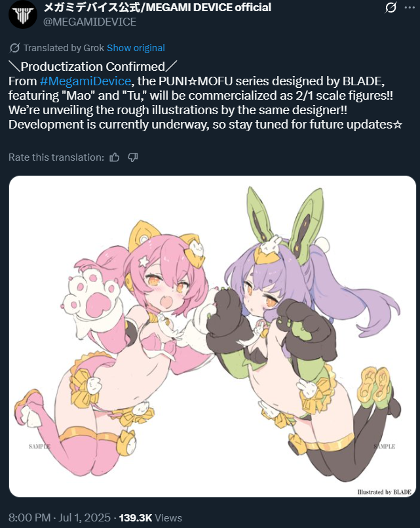Click the Productization Confirmed post text

coord(93,67)
